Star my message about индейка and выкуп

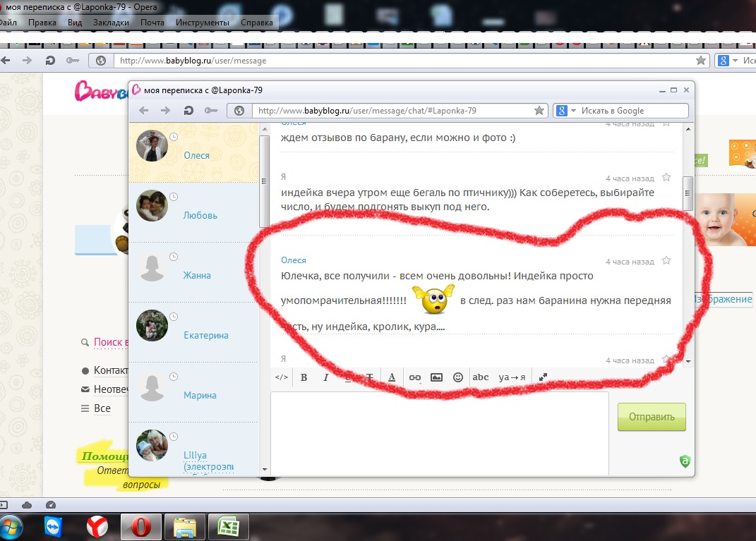pos(666,178)
